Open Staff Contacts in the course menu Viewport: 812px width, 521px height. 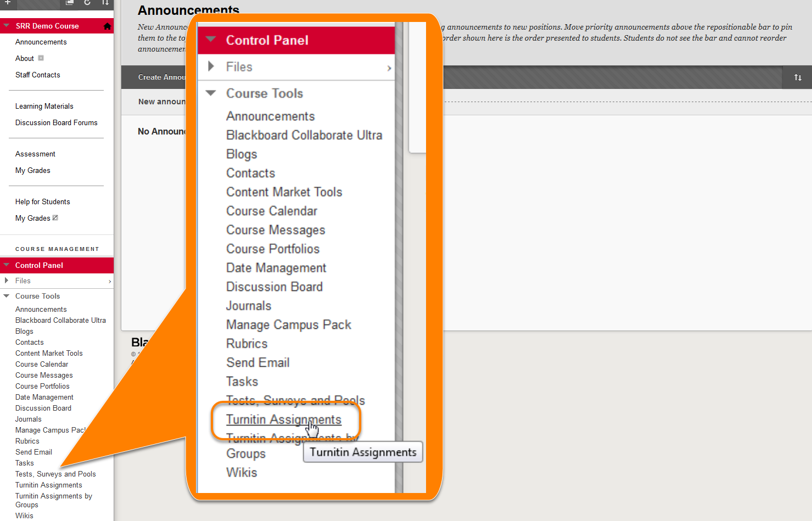tap(38, 75)
